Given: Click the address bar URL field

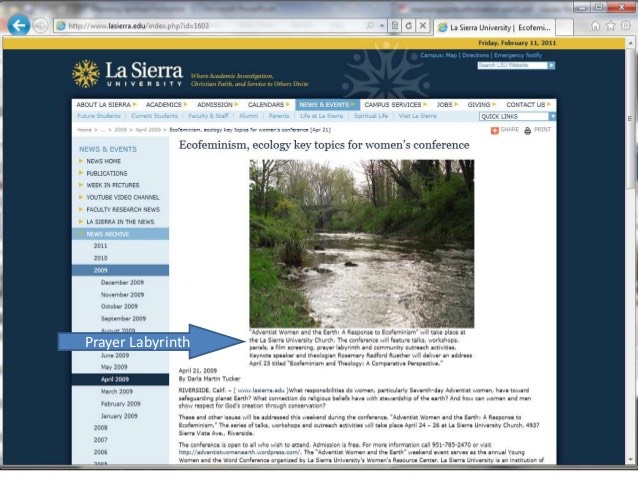Looking at the screenshot, I should click(212, 26).
